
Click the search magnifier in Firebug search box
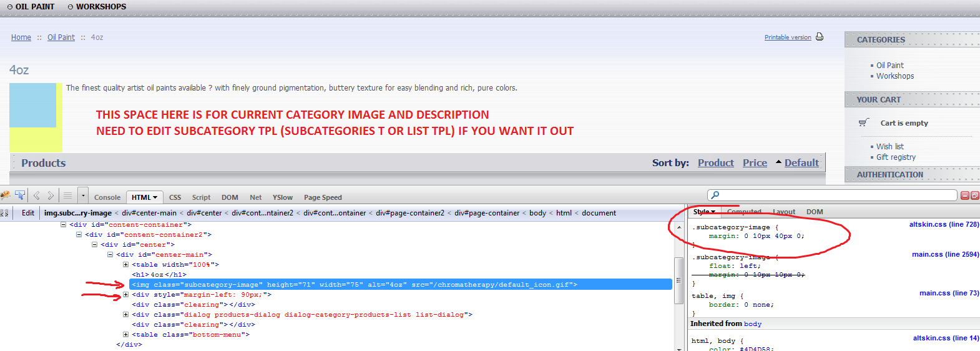pyautogui.click(x=715, y=195)
